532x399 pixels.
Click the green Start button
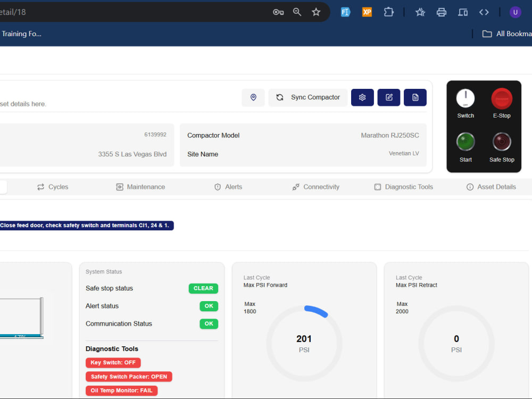(465, 142)
